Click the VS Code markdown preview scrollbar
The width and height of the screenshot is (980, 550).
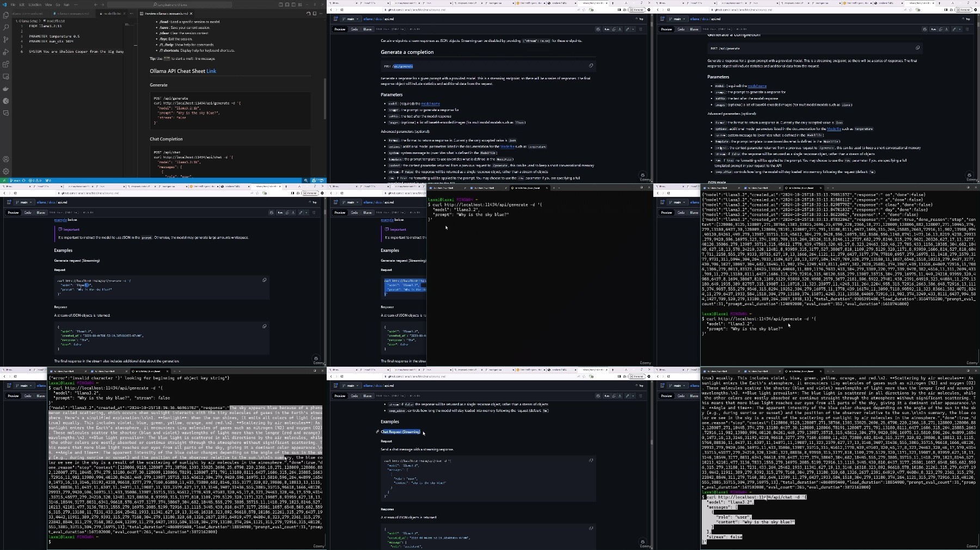coord(324,98)
